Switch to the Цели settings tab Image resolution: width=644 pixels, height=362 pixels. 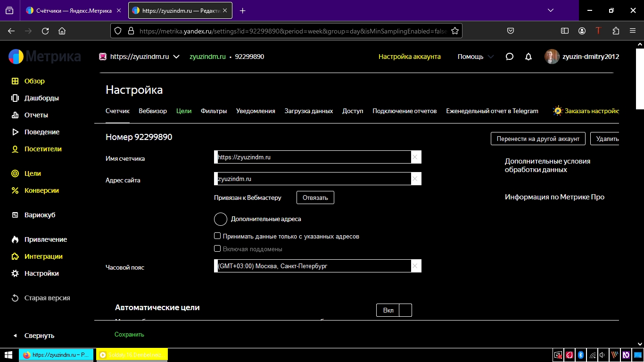coord(184,111)
